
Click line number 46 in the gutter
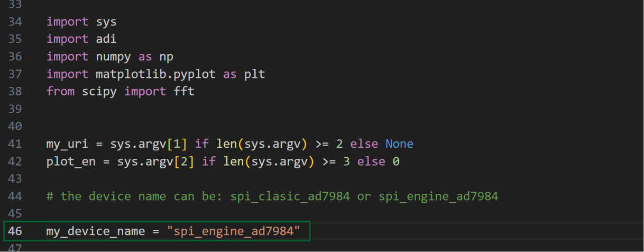(16, 231)
